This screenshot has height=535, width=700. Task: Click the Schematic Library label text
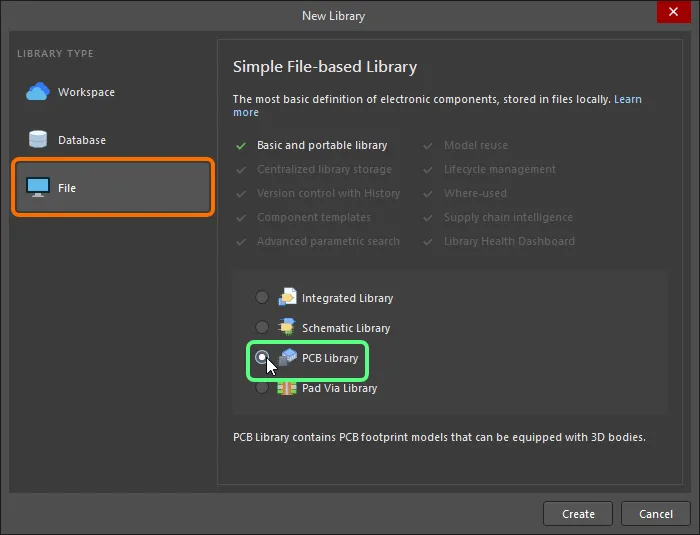click(x=346, y=328)
